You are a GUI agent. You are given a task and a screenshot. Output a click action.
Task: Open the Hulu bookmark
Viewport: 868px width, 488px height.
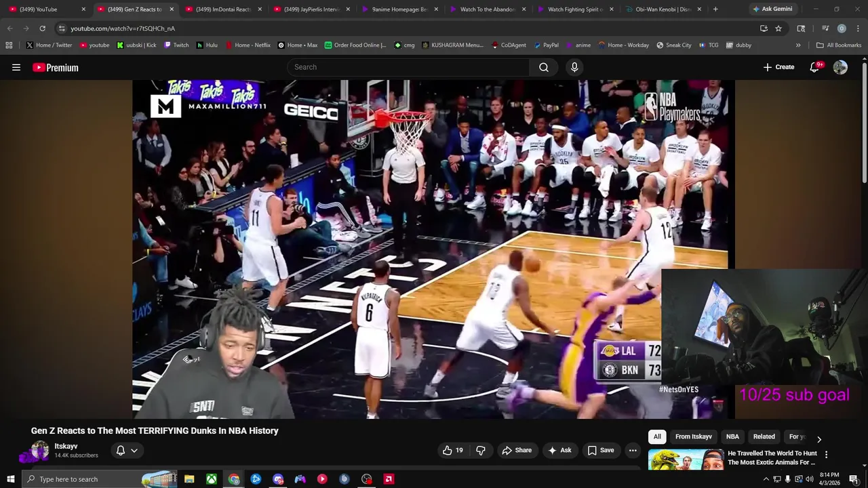pos(207,45)
